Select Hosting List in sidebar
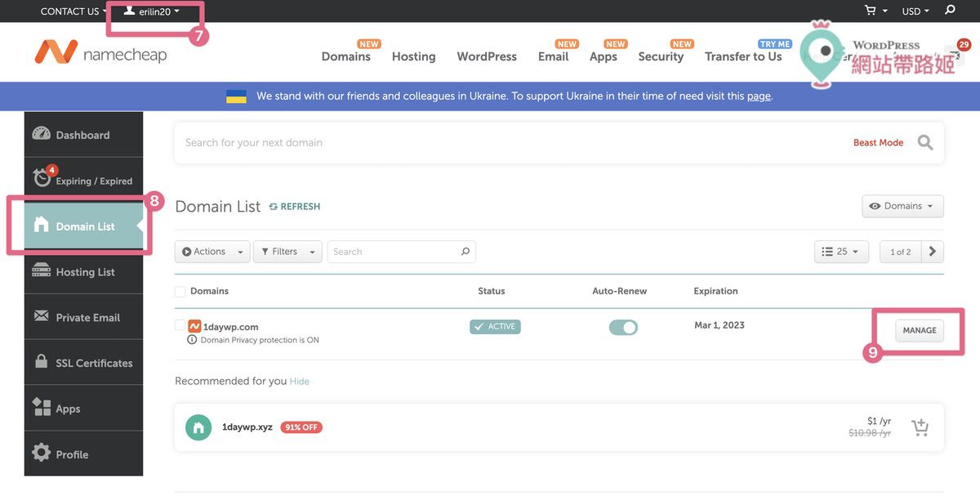The height and width of the screenshot is (501, 980). point(83,271)
